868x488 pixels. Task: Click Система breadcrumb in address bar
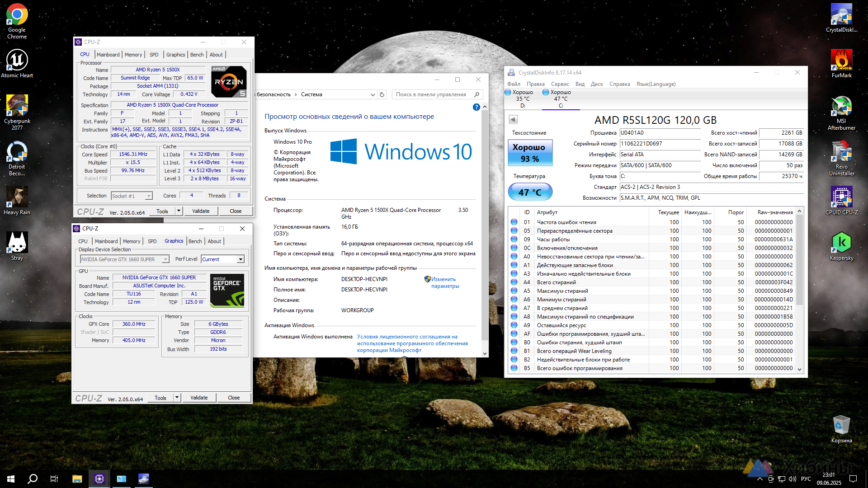coord(311,94)
